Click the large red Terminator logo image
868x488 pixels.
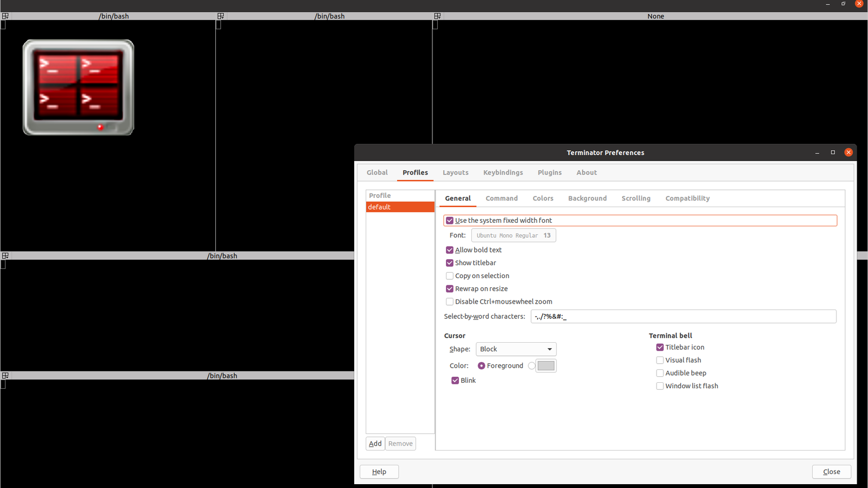click(78, 87)
